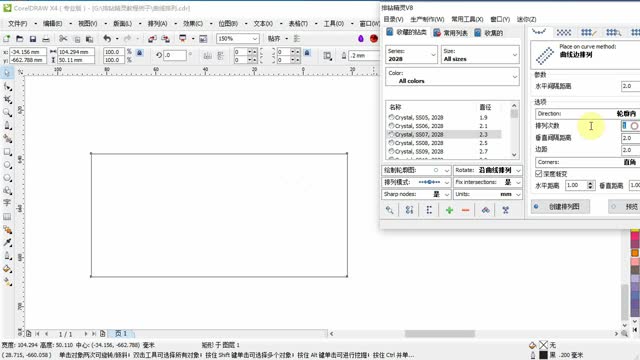
Task: Click the red round icon beside the purple gem
Action: 373,38
